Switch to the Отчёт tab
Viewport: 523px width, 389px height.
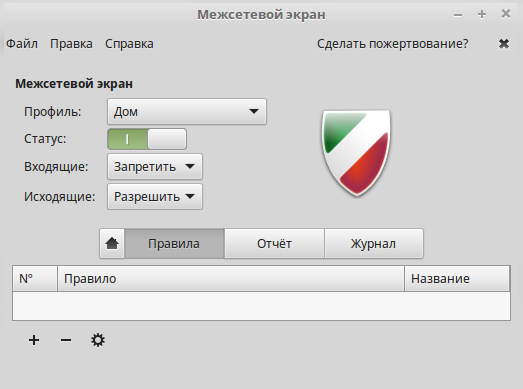[x=274, y=244]
